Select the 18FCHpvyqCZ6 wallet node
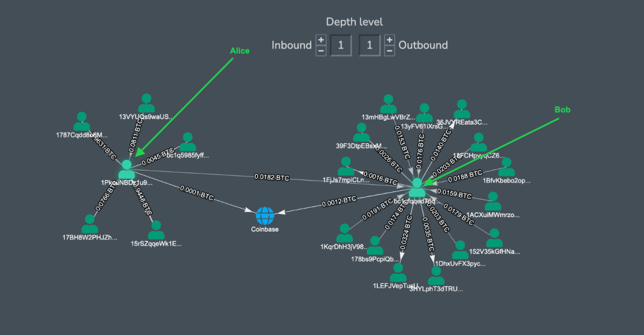 coord(479,142)
